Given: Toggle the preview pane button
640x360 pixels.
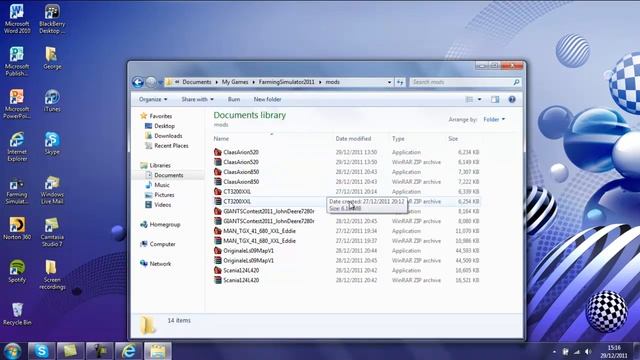Looking at the screenshot, I should click(495, 99).
